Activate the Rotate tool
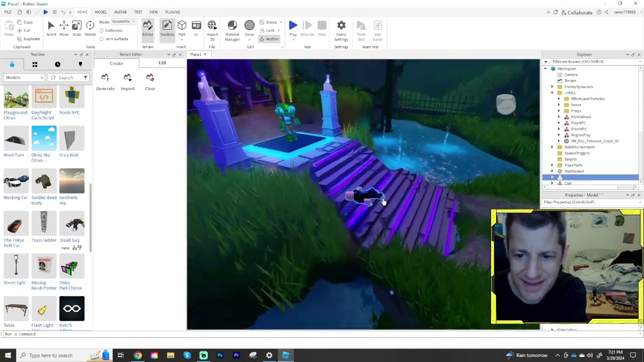Screen dimensions: 644x362 90,29
